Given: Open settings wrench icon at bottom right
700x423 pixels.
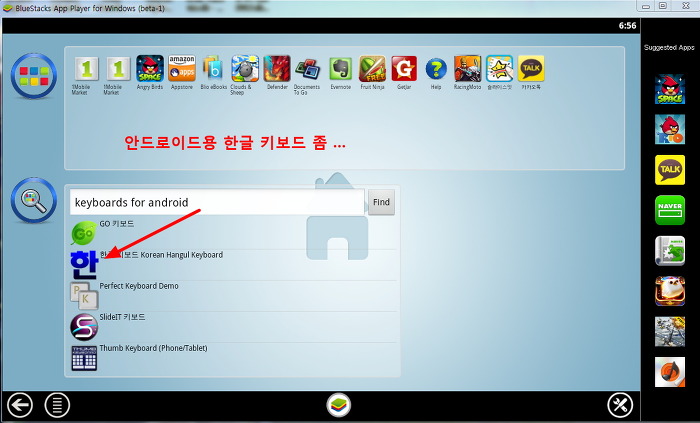Looking at the screenshot, I should pos(620,405).
